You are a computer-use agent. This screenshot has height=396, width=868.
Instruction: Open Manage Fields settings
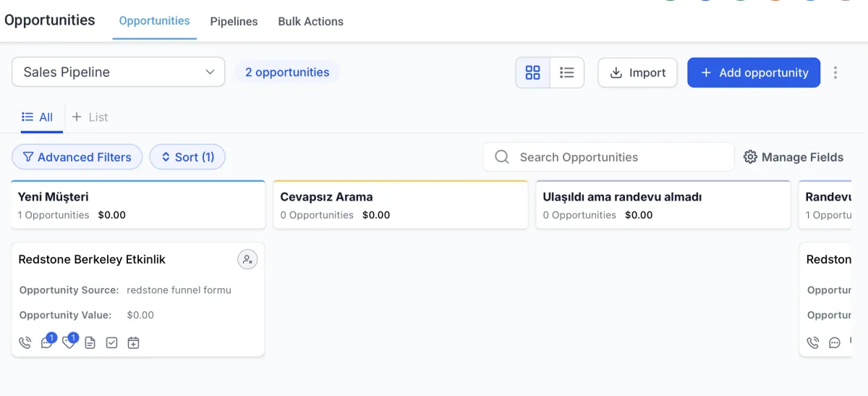793,157
